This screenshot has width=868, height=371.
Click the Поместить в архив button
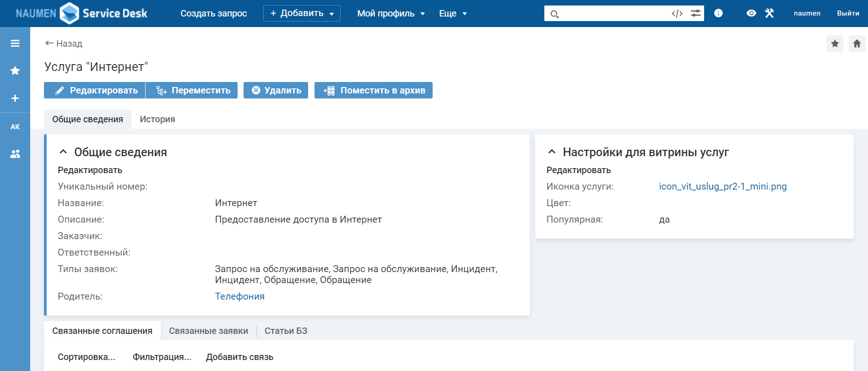pyautogui.click(x=374, y=90)
